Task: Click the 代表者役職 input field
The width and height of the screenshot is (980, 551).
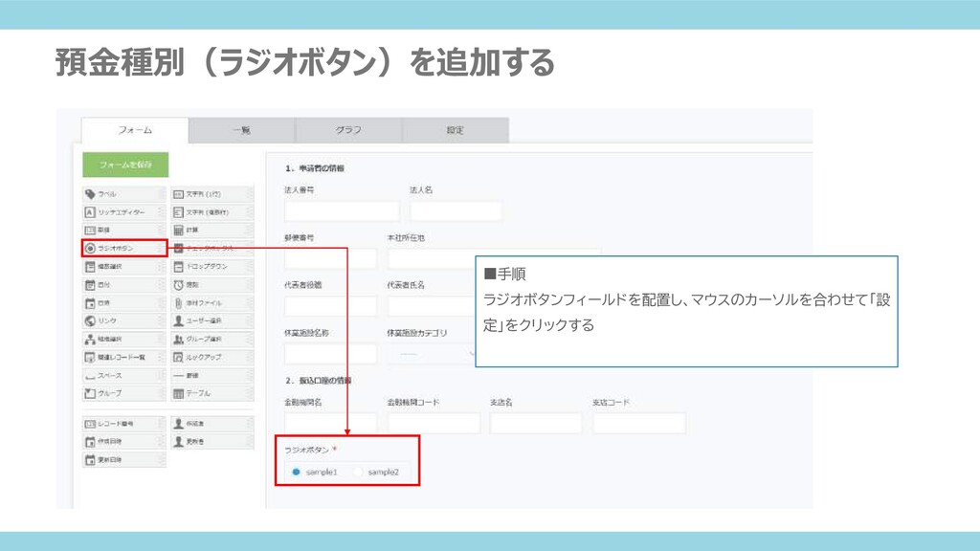Action: (330, 306)
